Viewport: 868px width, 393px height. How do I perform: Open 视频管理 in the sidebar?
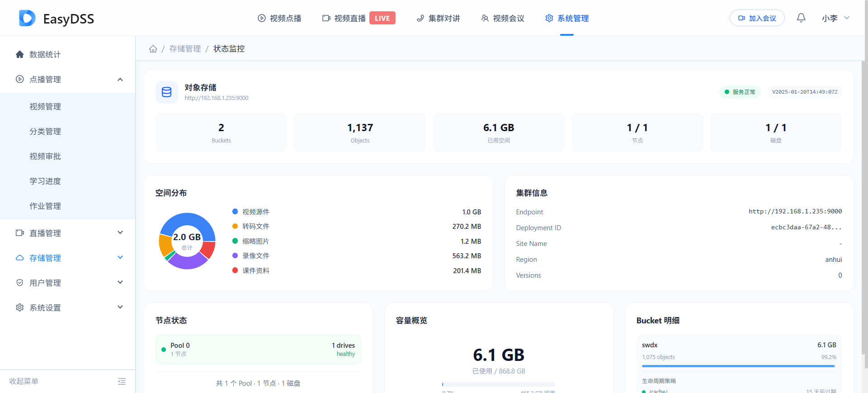tap(68, 106)
